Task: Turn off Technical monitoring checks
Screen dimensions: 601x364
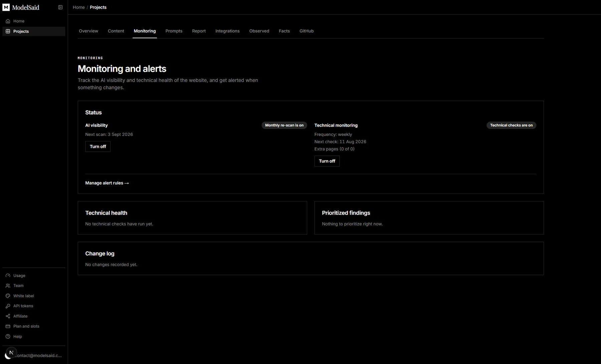Action: tap(327, 161)
